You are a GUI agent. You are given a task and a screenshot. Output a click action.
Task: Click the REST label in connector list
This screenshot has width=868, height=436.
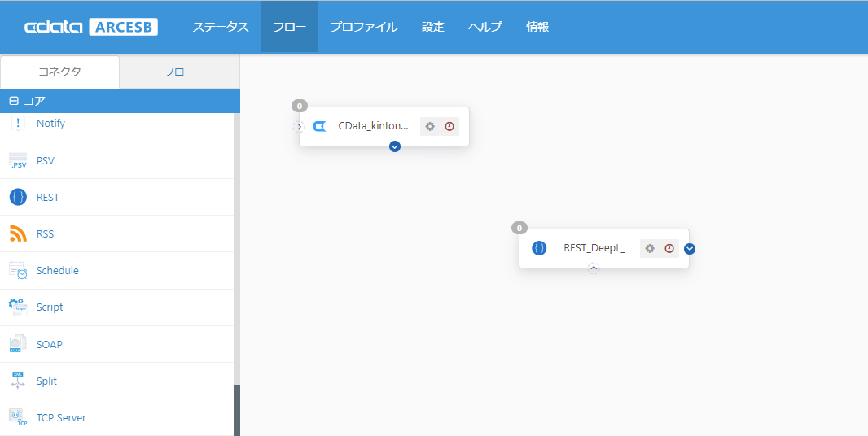pos(47,197)
